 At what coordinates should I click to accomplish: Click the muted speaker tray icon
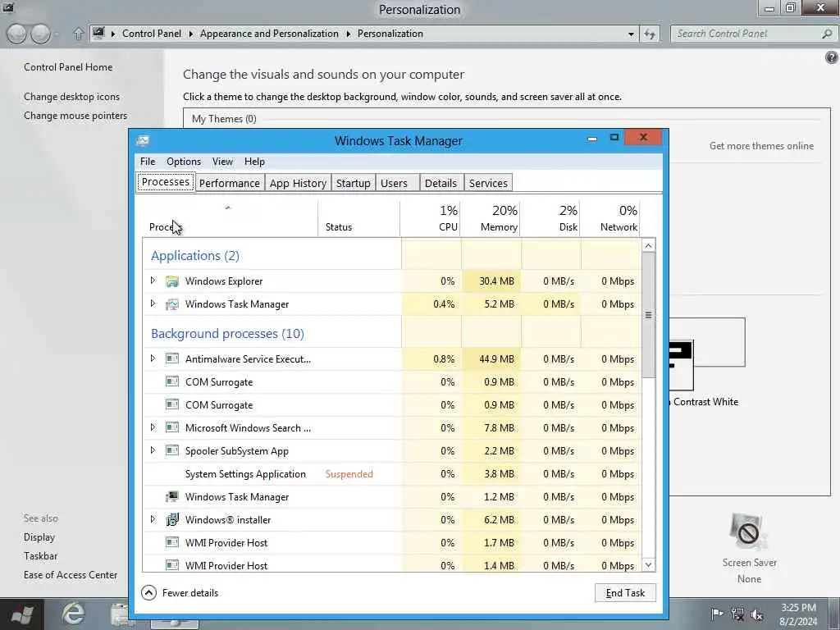(757, 614)
